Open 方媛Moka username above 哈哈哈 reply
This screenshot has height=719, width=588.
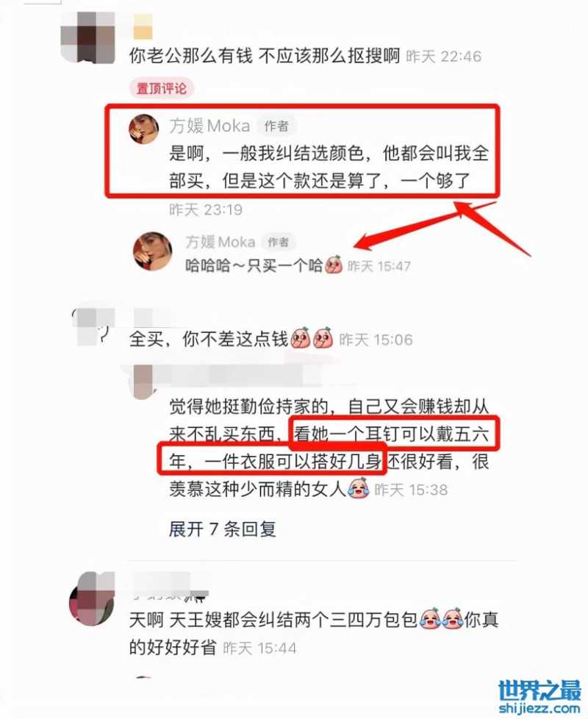pyautogui.click(x=220, y=242)
